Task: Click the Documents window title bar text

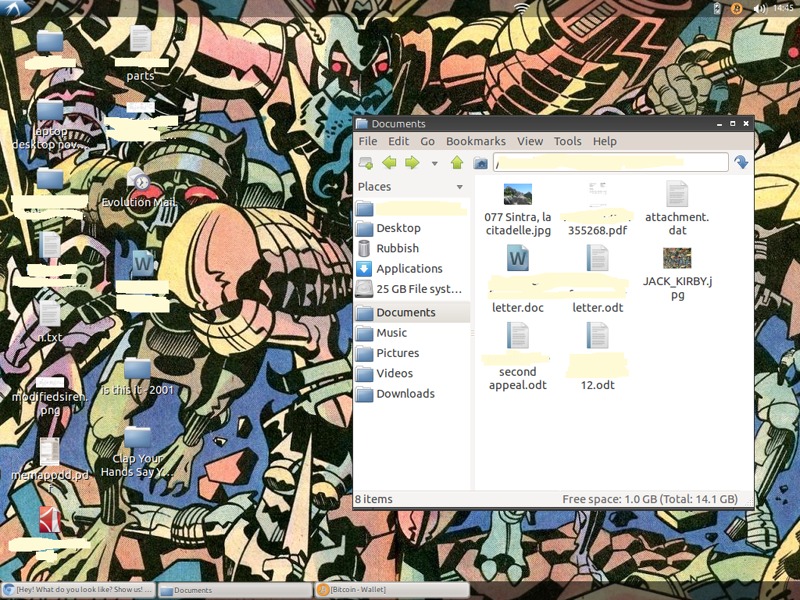Action: [398, 124]
